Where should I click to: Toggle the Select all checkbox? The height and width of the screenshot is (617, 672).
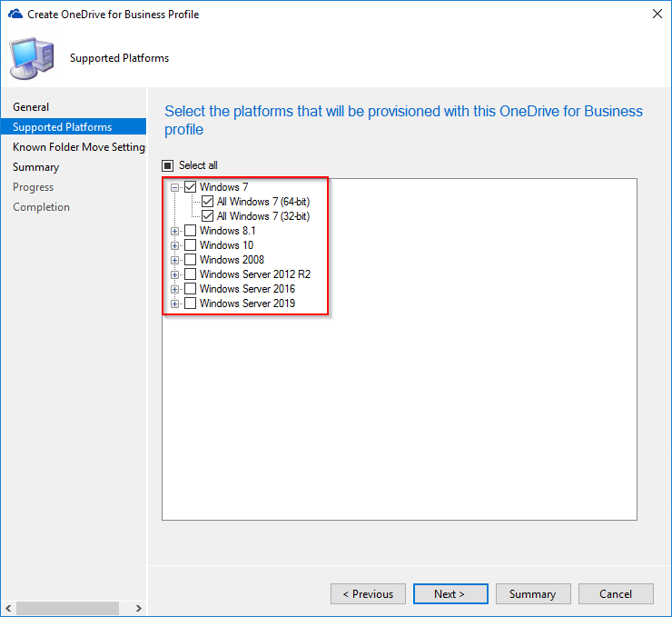pos(167,165)
